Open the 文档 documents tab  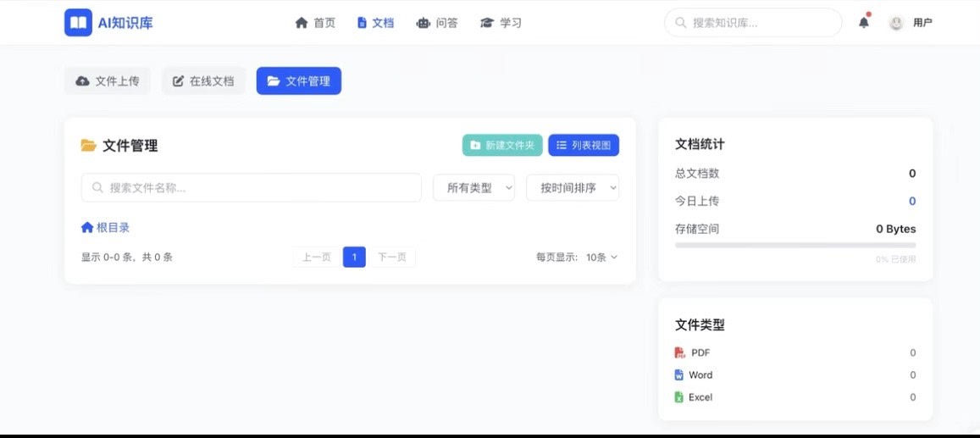[375, 23]
